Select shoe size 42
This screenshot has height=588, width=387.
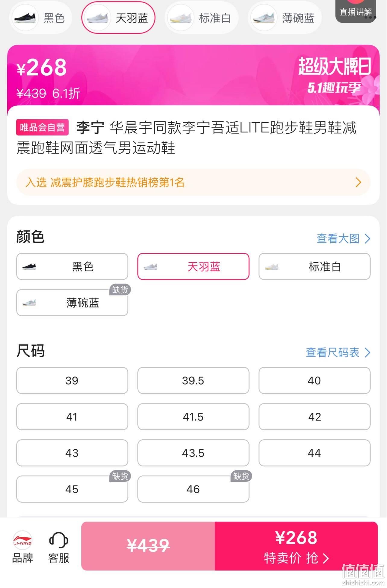click(314, 417)
